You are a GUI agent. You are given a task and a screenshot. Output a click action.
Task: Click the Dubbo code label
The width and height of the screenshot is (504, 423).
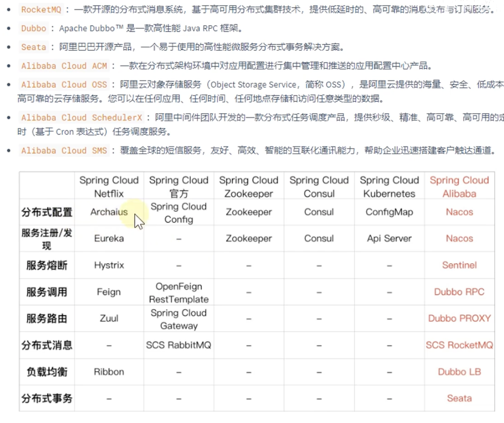(x=34, y=29)
